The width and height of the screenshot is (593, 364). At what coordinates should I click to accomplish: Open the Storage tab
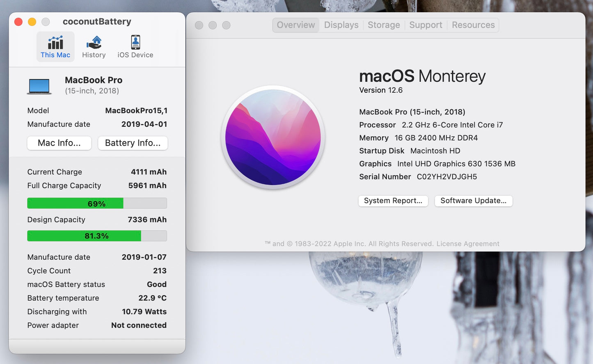(x=384, y=25)
